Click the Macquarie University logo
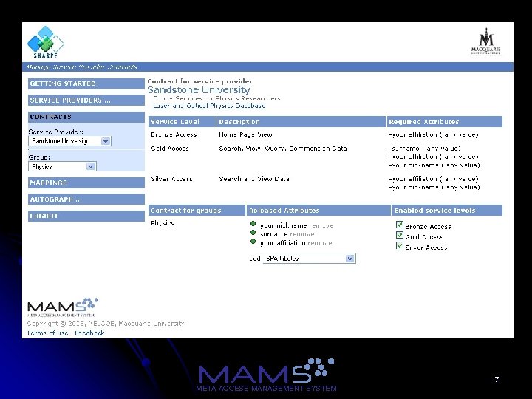This screenshot has height=399, width=532. [486, 41]
